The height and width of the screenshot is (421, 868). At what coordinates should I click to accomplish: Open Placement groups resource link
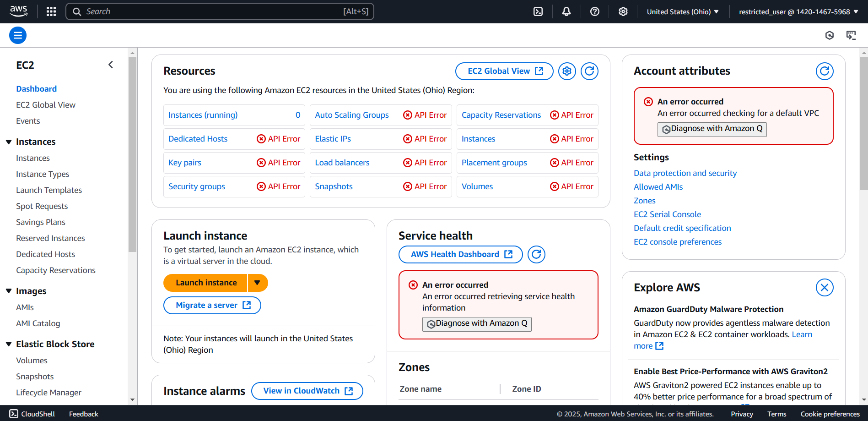[494, 163]
